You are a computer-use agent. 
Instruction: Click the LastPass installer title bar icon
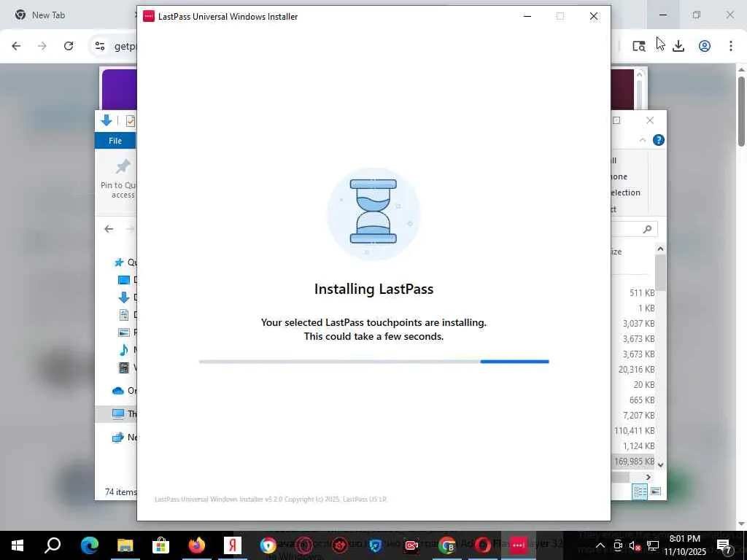pos(149,16)
